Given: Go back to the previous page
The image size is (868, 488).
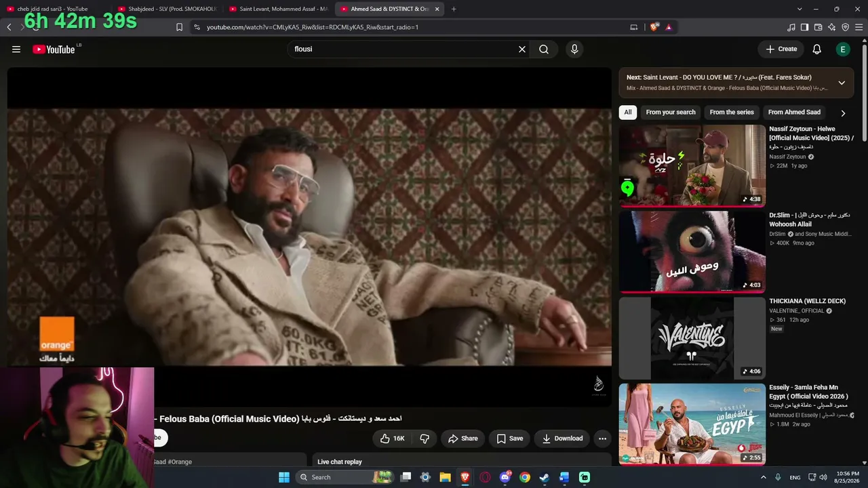Looking at the screenshot, I should tap(9, 27).
